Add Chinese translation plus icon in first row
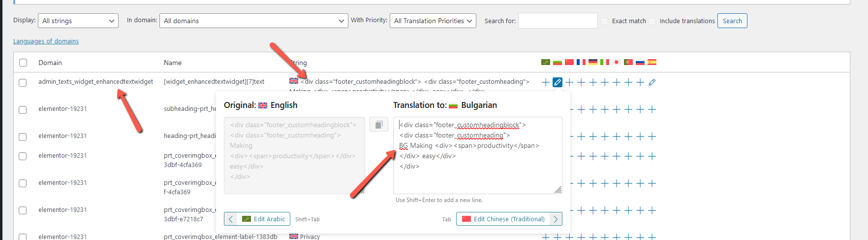This screenshot has height=240, width=868. click(569, 82)
